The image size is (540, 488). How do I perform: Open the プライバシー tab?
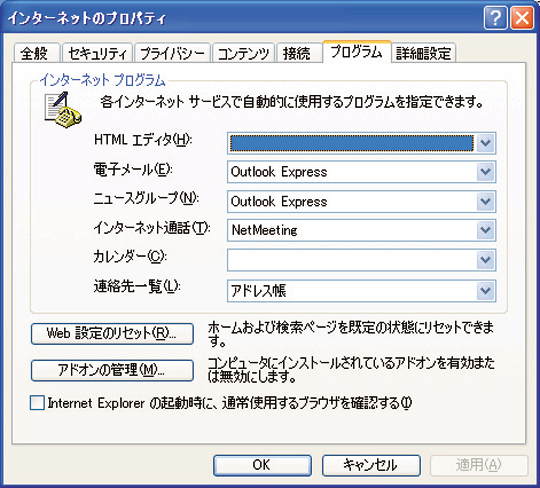(x=172, y=53)
